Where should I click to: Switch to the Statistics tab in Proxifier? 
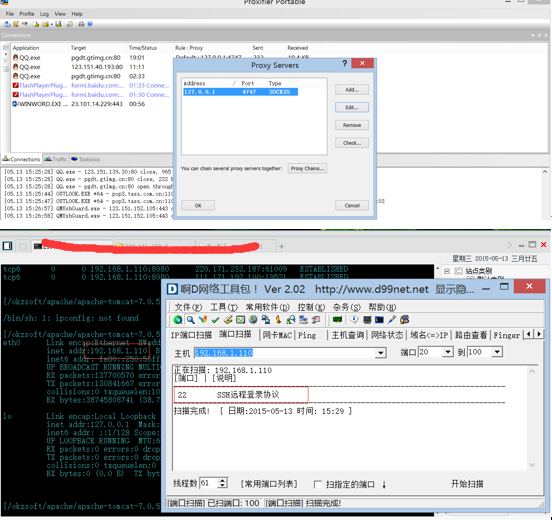[x=86, y=159]
